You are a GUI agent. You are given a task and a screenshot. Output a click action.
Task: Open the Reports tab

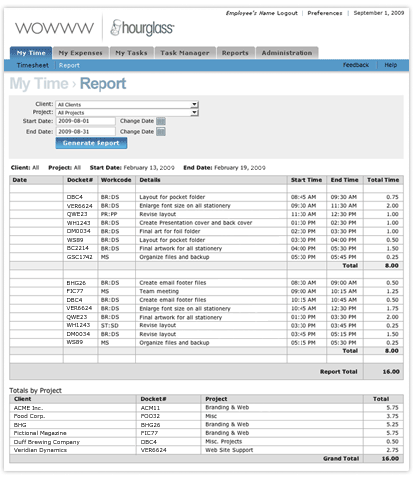click(x=235, y=53)
